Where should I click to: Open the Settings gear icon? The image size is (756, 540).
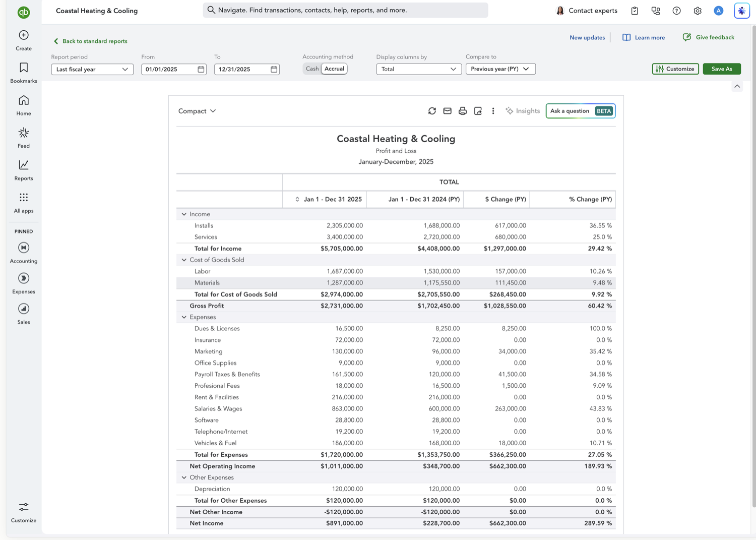(x=698, y=11)
